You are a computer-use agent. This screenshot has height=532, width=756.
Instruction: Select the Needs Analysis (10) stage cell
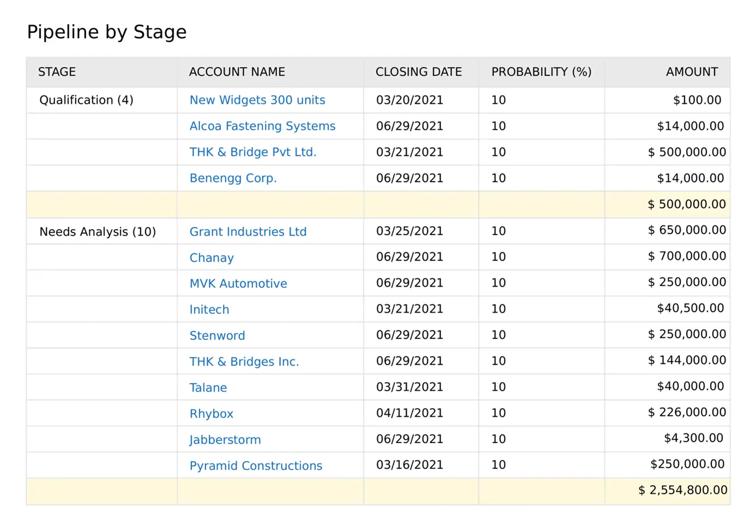[x=98, y=232]
